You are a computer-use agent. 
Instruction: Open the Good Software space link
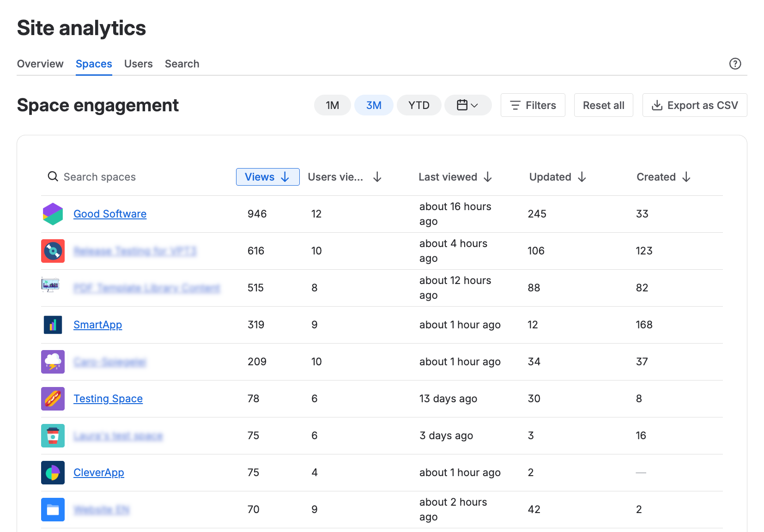(x=110, y=214)
